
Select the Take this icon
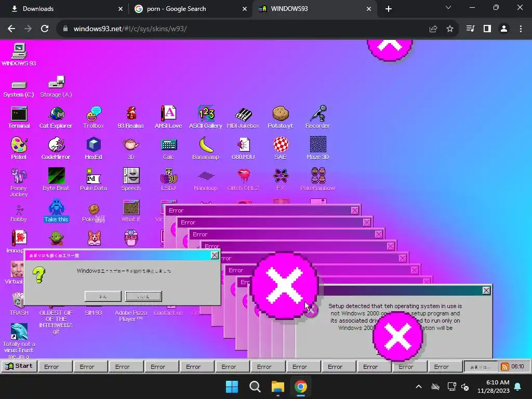pyautogui.click(x=56, y=211)
